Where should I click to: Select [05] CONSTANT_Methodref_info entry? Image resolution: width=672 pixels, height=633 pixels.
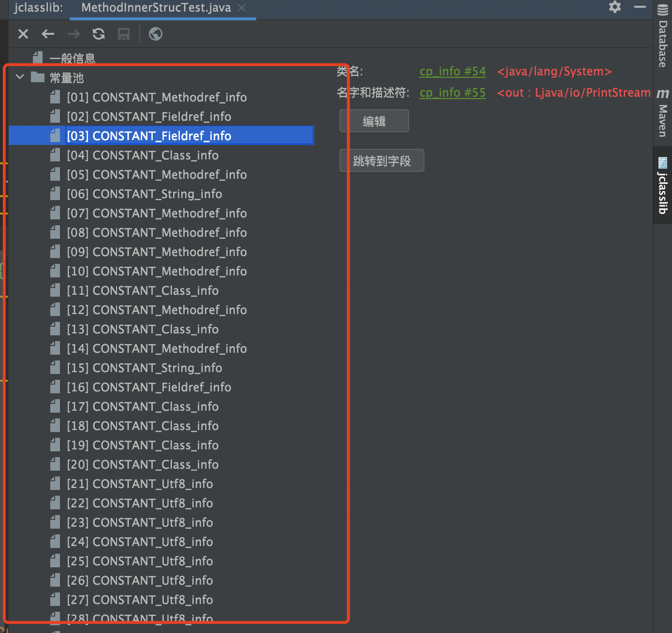[157, 174]
